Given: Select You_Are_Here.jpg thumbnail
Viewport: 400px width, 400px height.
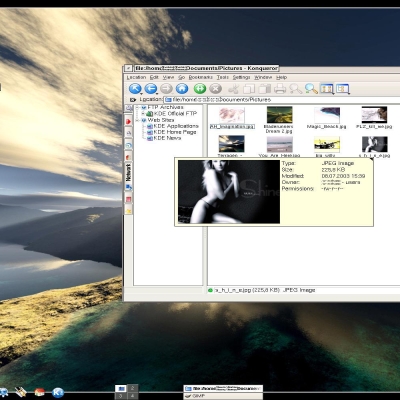Looking at the screenshot, I should 279,144.
